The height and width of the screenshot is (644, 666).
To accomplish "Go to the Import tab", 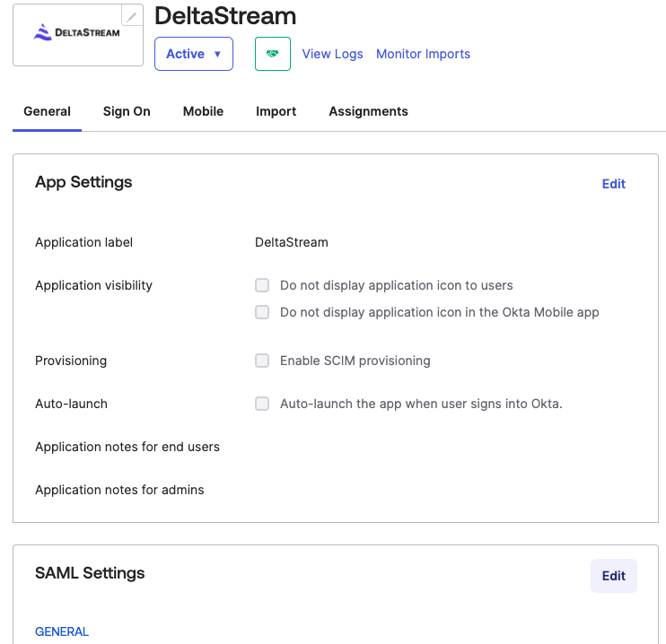I will (276, 111).
